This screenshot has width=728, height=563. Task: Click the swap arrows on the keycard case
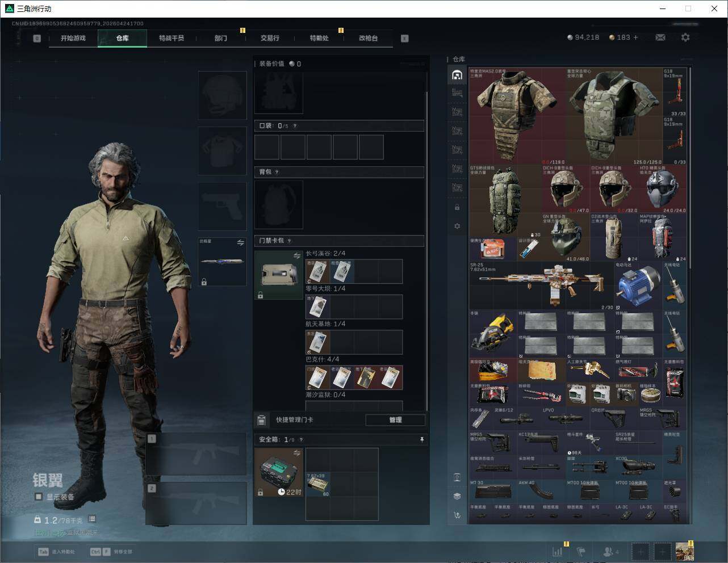point(296,256)
